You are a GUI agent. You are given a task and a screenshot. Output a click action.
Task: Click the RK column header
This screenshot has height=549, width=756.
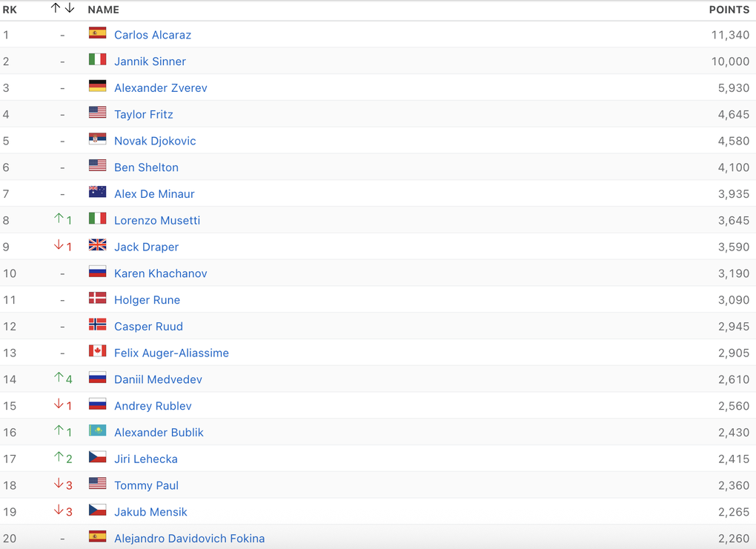click(10, 10)
